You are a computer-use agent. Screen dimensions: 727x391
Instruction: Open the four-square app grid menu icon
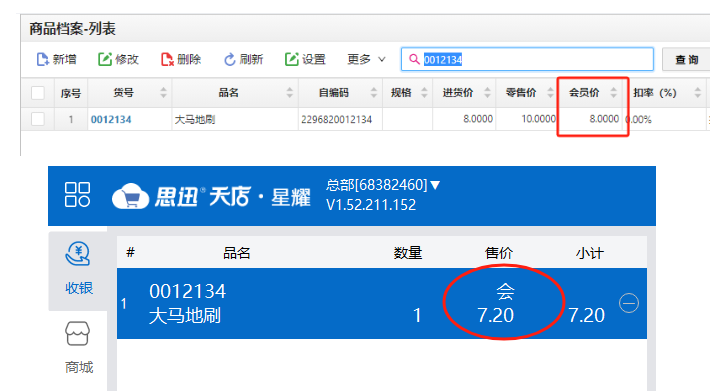[x=77, y=194]
